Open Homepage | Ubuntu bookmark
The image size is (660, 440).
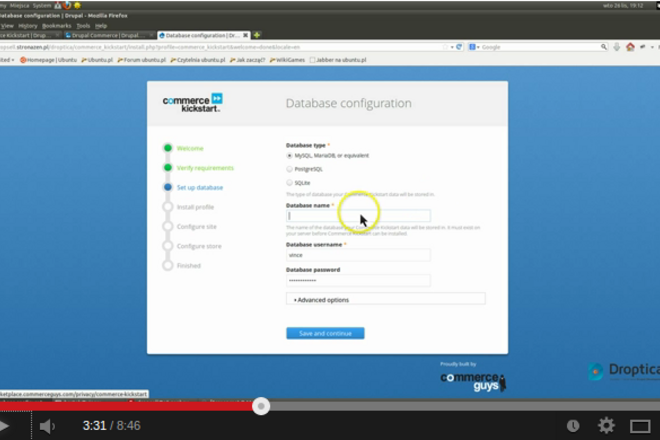[48, 60]
